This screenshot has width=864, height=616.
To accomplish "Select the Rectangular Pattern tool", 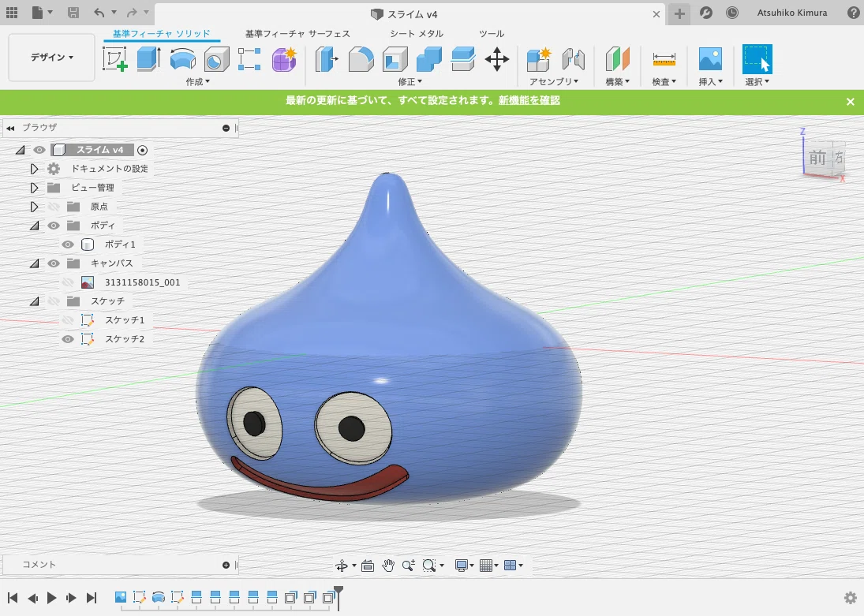I will coord(249,59).
